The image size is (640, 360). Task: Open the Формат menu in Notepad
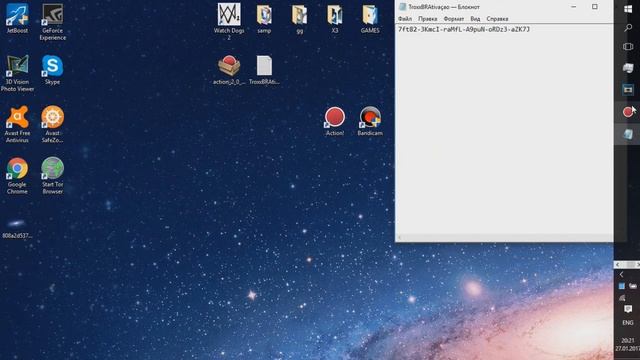point(453,19)
